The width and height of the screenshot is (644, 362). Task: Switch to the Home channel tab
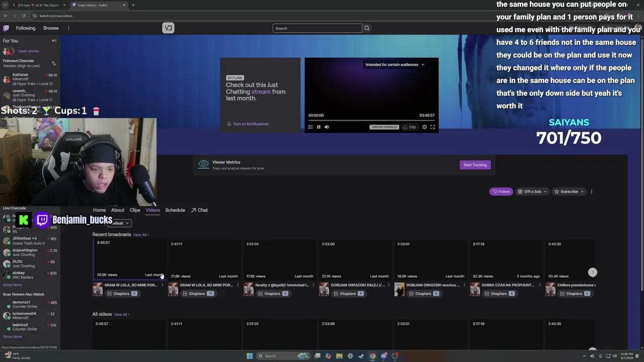tap(99, 210)
